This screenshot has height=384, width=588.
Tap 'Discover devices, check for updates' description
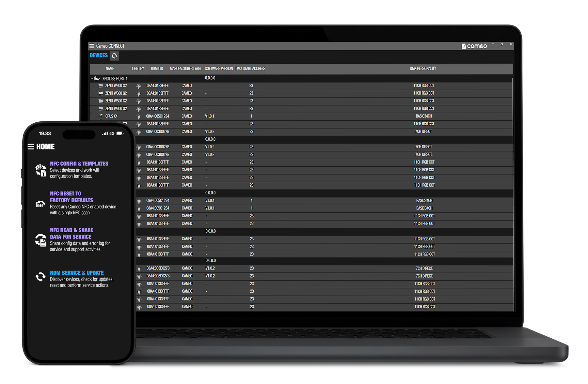pyautogui.click(x=82, y=282)
